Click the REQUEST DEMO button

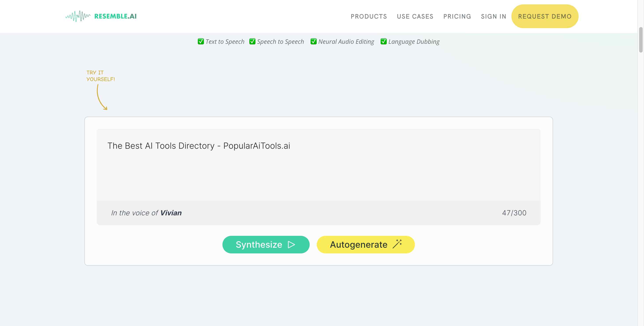545,16
